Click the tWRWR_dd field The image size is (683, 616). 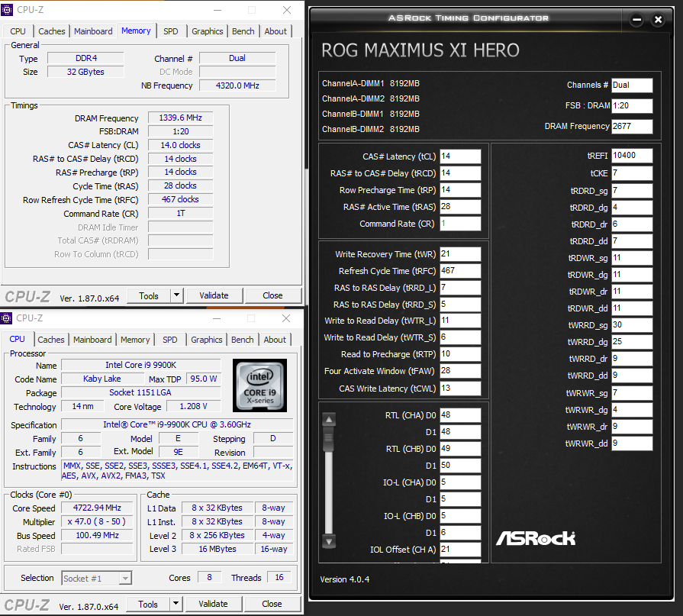click(632, 443)
